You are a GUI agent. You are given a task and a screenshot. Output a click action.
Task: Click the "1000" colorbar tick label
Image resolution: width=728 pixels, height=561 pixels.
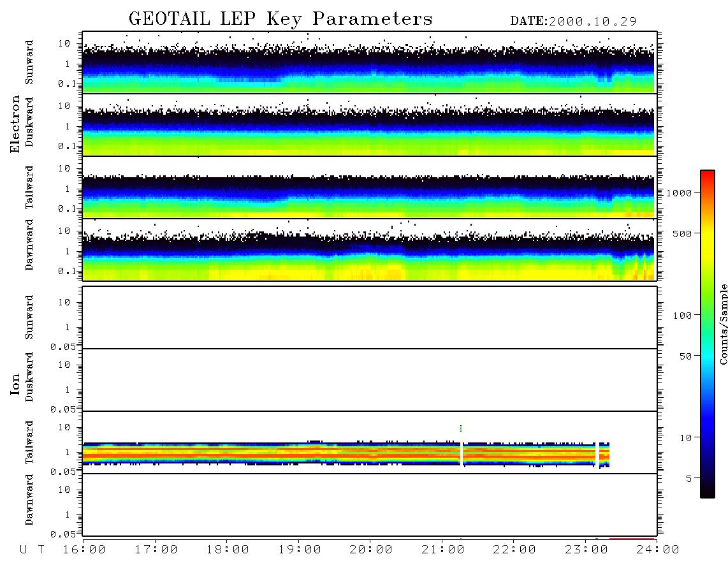click(680, 193)
